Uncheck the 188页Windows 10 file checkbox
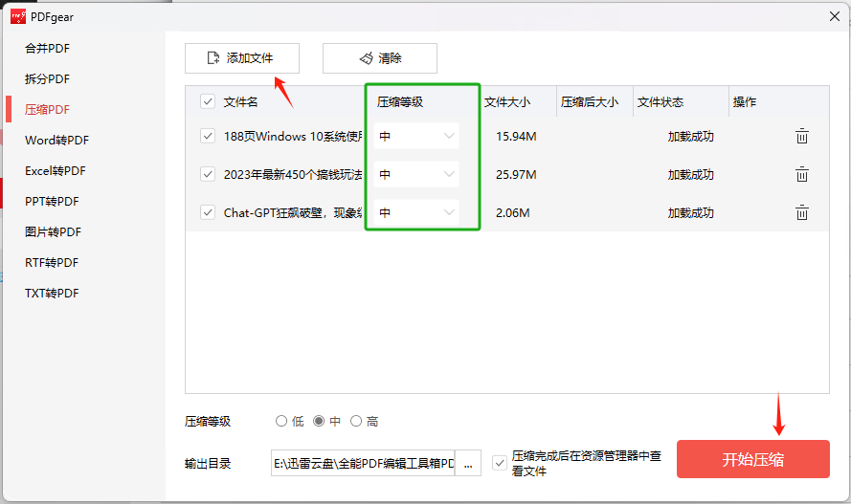This screenshot has width=851, height=504. pyautogui.click(x=208, y=137)
